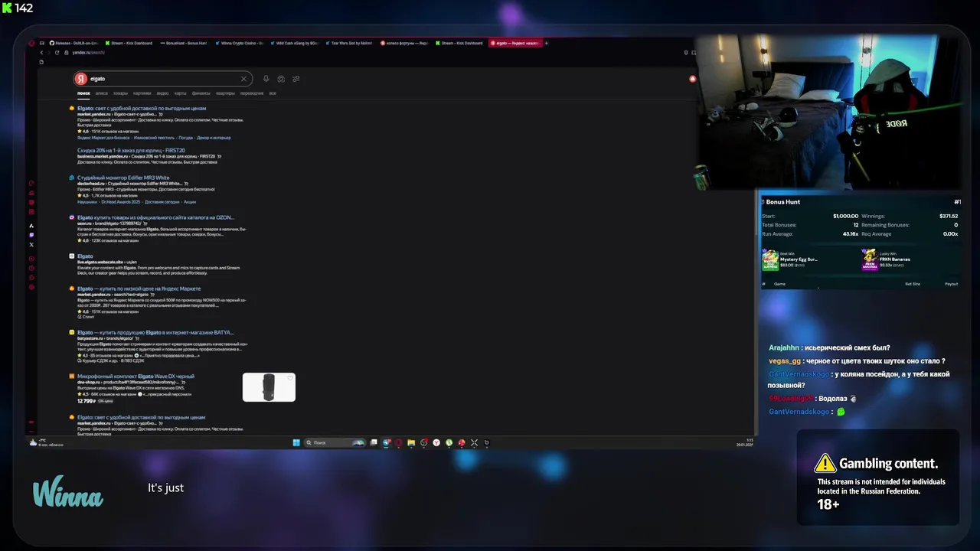Open Микрофонный комплект Elgato Wave DX link
The width and height of the screenshot is (980, 551).
136,377
